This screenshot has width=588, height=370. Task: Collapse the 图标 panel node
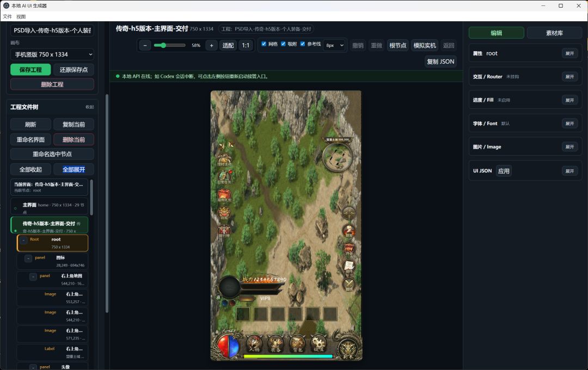click(x=28, y=258)
